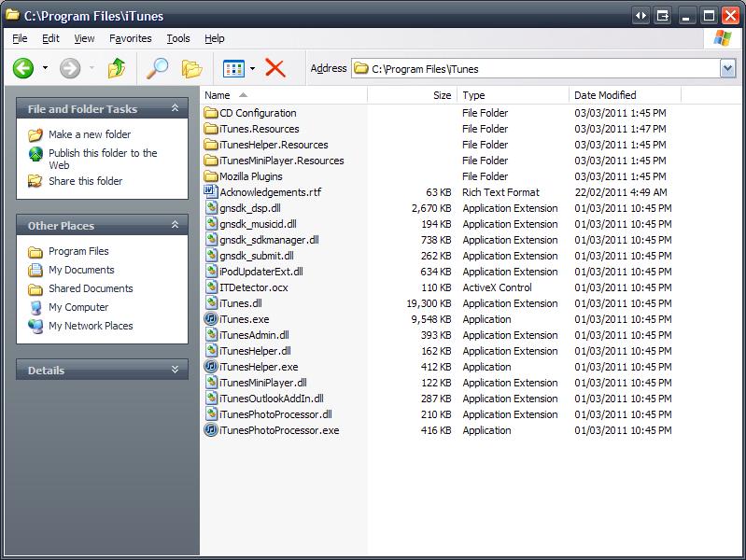Viewport: 746px width, 560px height.
Task: Click the folder icon in the title bar
Action: pos(12,15)
